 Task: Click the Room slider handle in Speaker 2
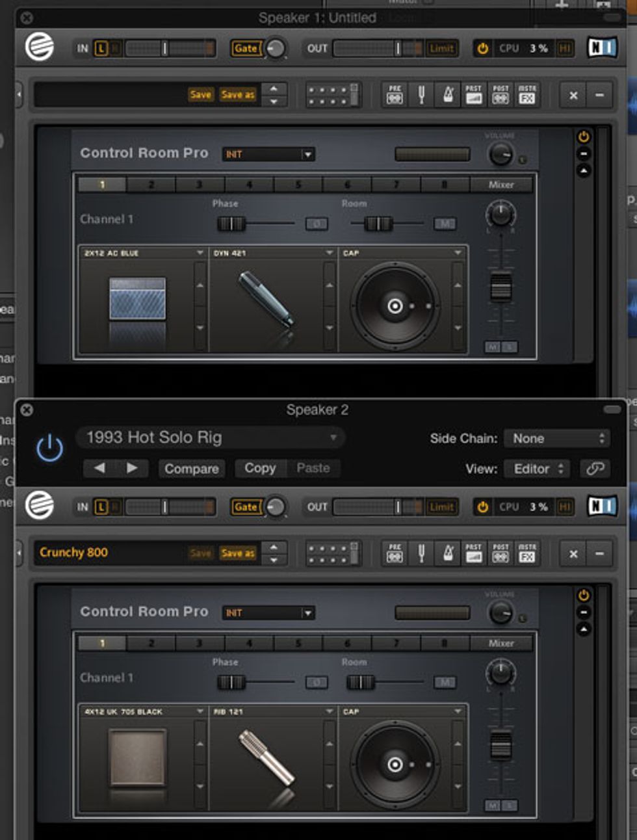[361, 682]
